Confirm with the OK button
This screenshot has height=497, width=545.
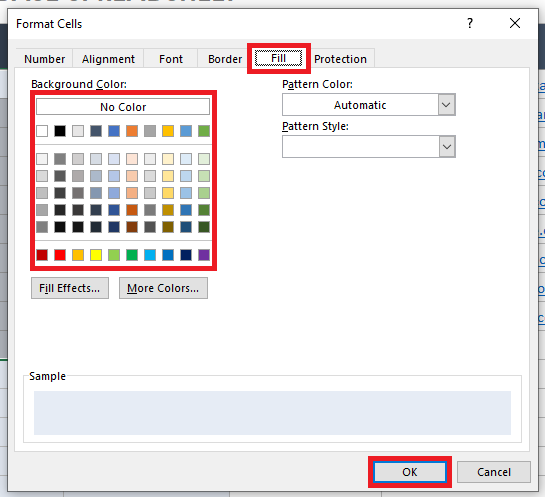(410, 472)
